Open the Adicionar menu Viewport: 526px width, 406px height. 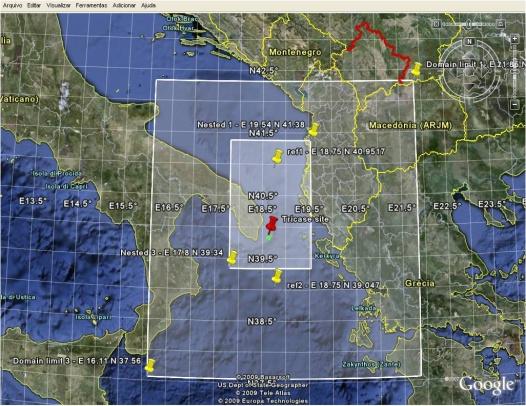tap(124, 5)
